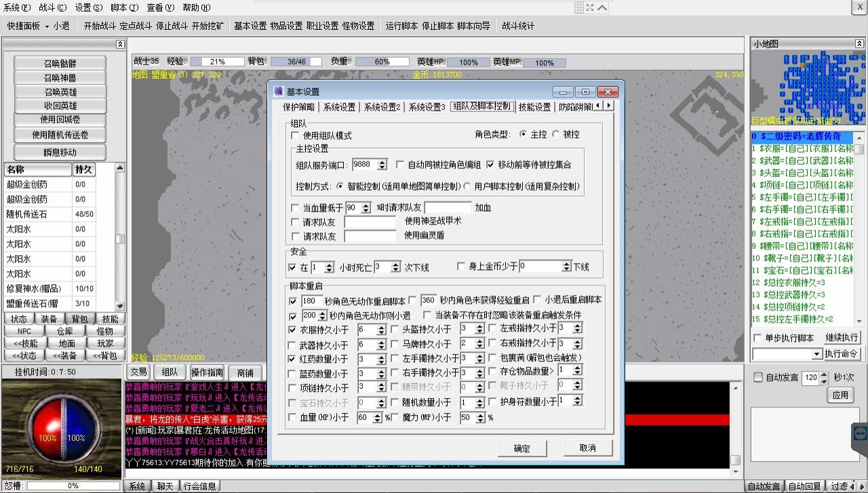Enable 小退后重启脚本 checkbox
This screenshot has width=868, height=493.
coord(537,300)
